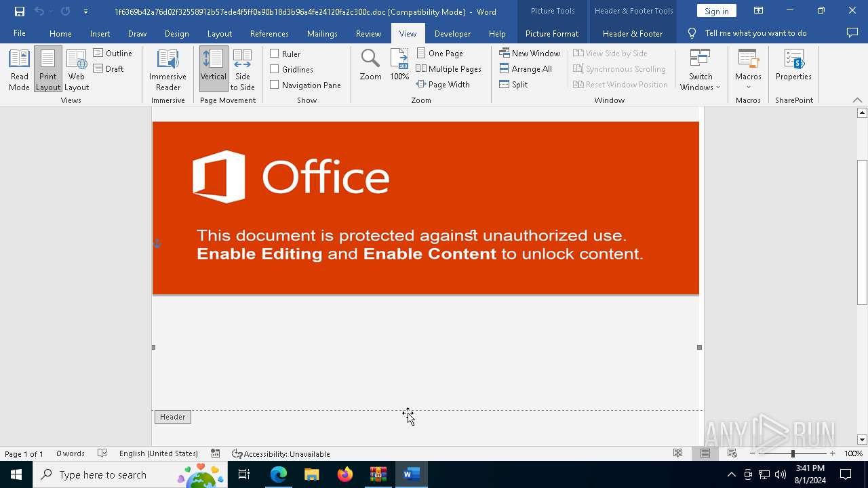Enable the Ruler checkbox
This screenshot has width=868, height=488.
[285, 54]
